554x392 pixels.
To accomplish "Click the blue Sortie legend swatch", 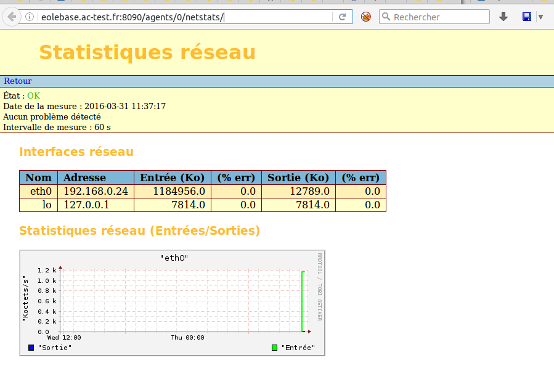I will point(31,348).
